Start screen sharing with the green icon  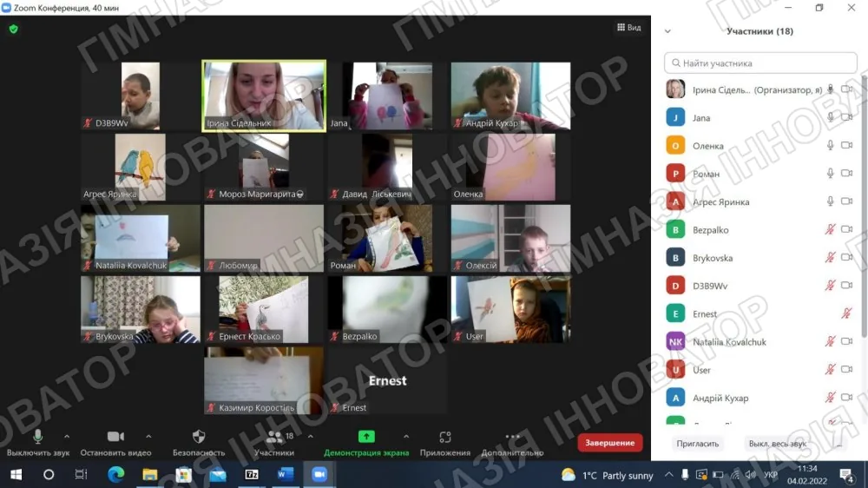(366, 437)
